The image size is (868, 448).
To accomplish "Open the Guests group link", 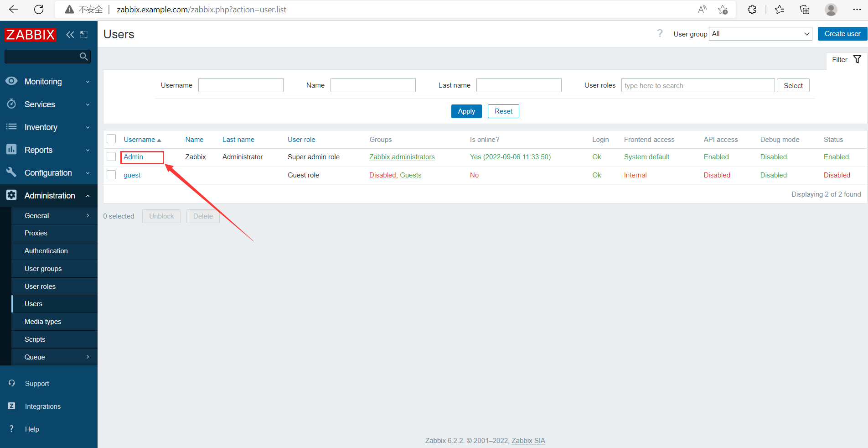I will click(x=411, y=175).
